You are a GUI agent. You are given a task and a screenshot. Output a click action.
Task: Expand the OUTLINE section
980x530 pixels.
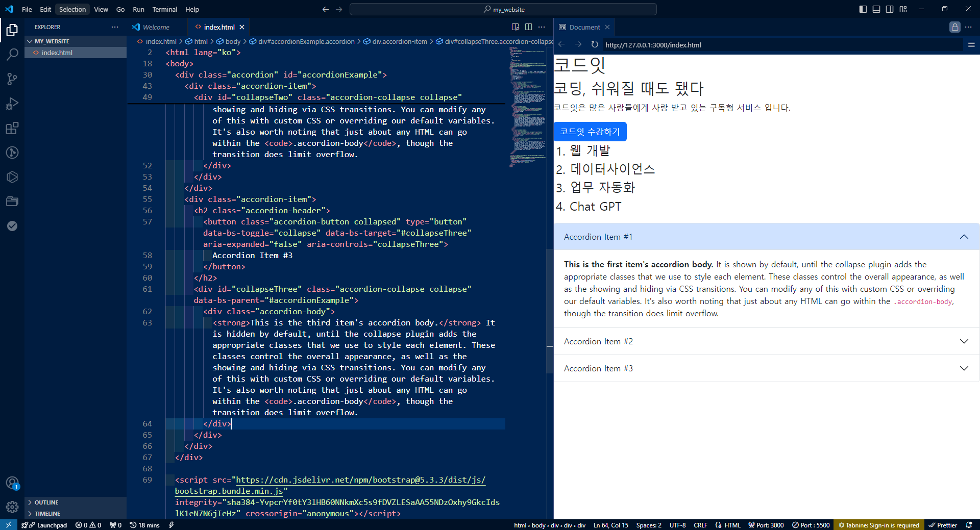point(76,502)
